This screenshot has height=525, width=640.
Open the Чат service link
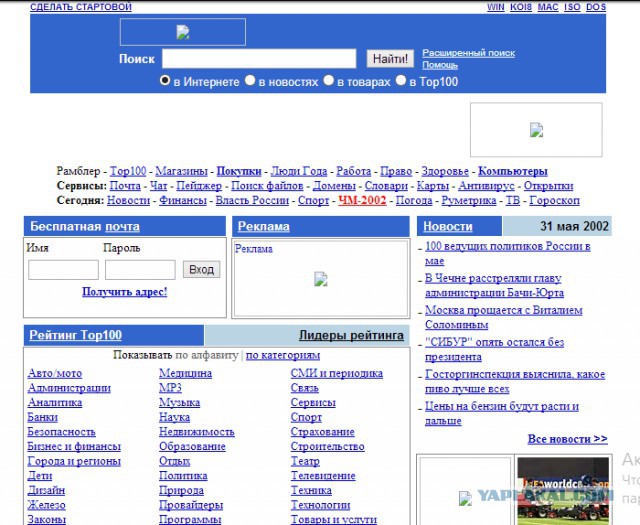click(x=158, y=186)
